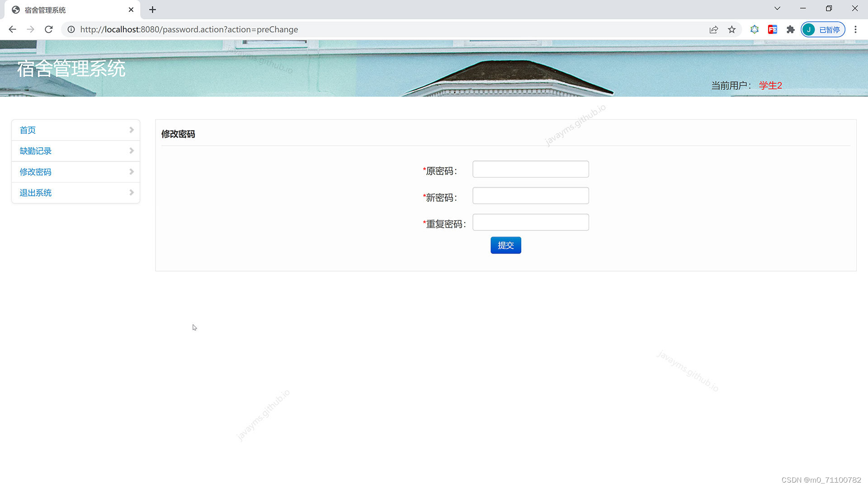View site information icon in address bar

coord(71,29)
